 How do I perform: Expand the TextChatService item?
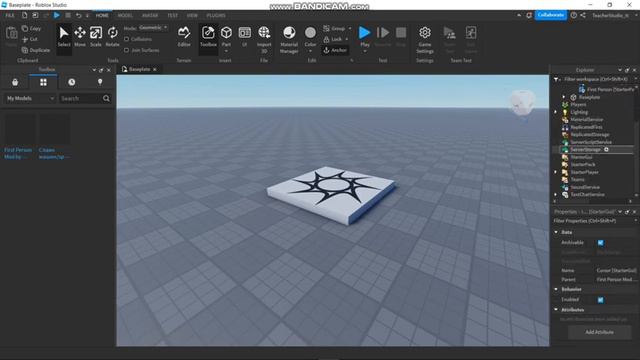556,195
